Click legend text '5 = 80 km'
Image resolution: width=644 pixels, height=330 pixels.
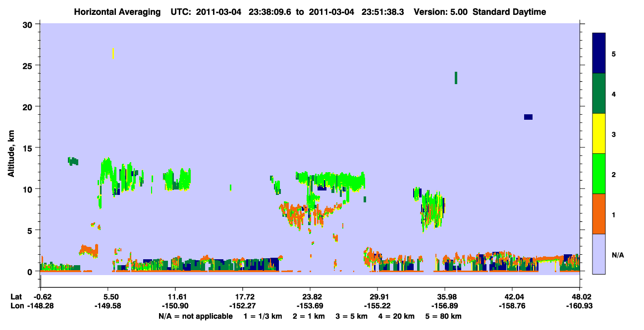444,316
